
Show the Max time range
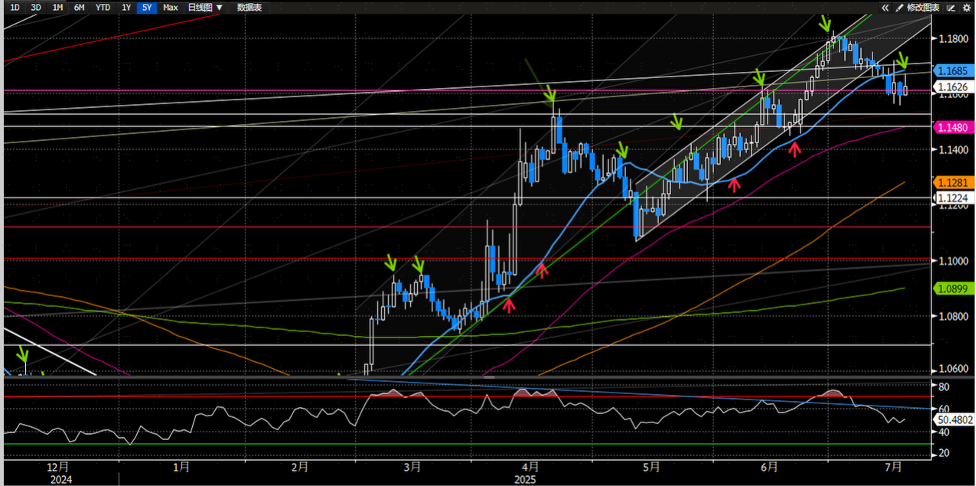pyautogui.click(x=170, y=7)
